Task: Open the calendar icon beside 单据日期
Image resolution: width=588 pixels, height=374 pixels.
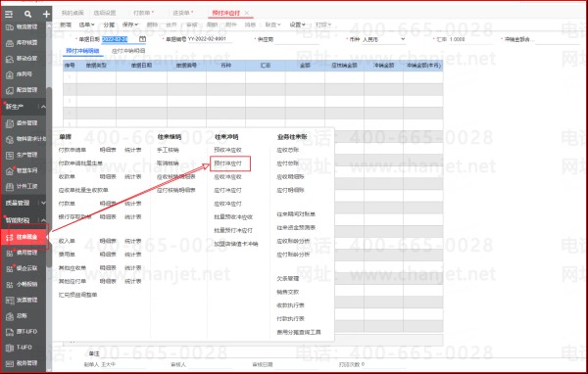Action: click(142, 39)
